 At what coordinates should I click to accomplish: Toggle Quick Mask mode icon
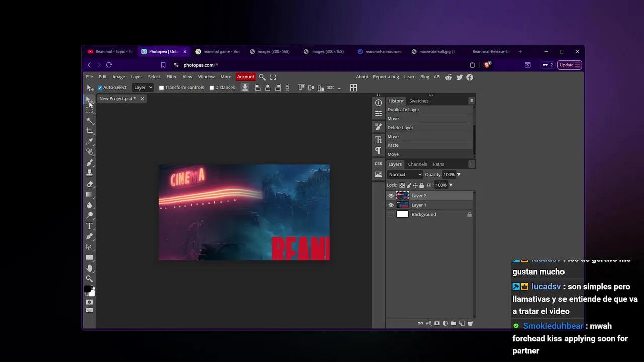89,302
